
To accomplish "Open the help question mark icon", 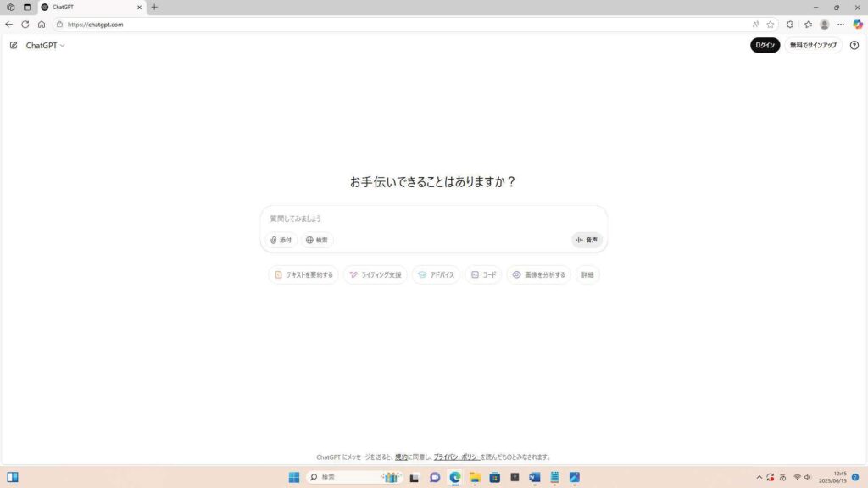I will [x=854, y=46].
